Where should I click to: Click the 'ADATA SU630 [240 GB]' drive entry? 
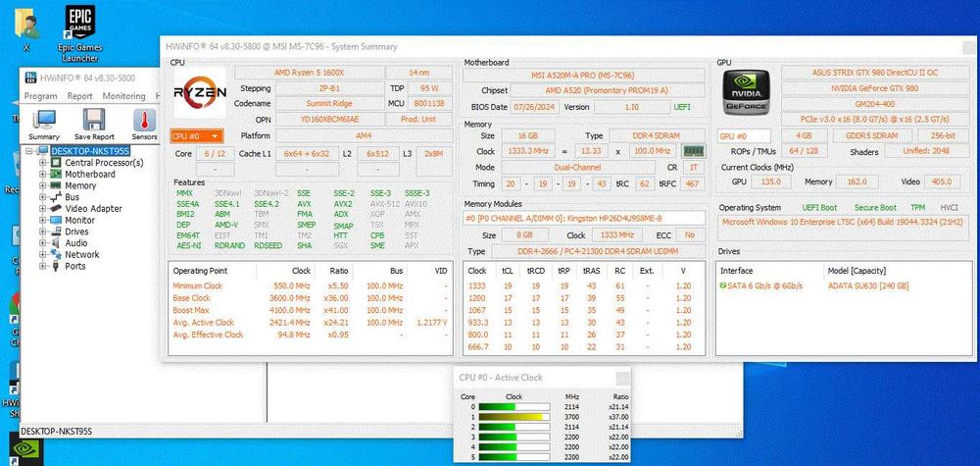(868, 285)
